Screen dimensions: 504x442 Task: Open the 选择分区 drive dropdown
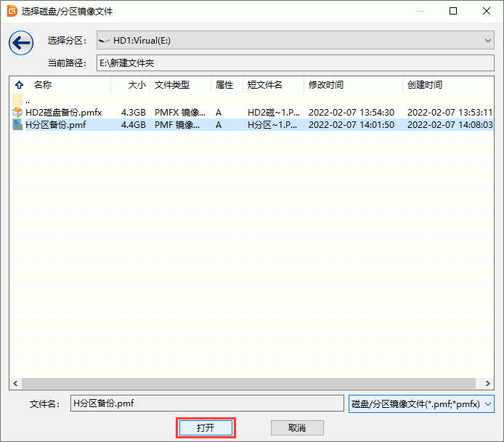coord(295,40)
